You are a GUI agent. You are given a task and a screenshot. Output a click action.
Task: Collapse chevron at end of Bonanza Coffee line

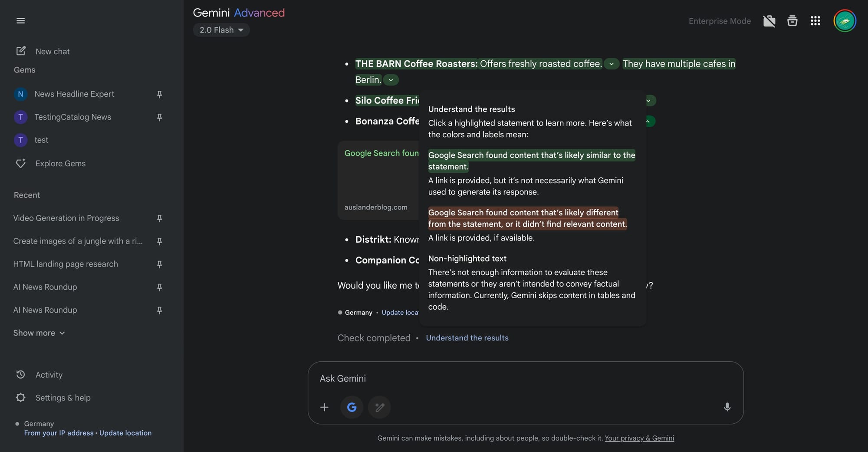(x=649, y=122)
